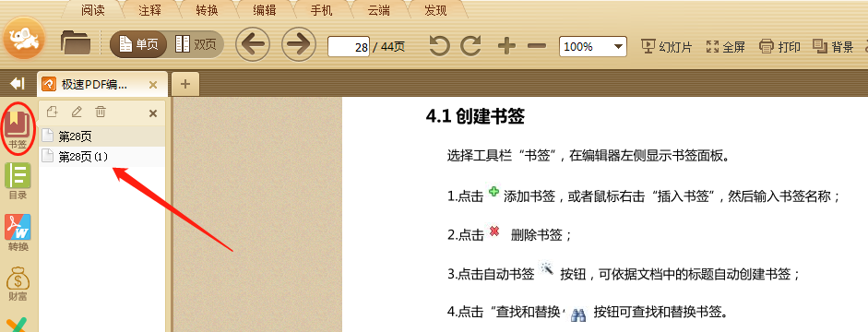Select 双页 double page view
This screenshot has width=868, height=332.
[x=196, y=45]
